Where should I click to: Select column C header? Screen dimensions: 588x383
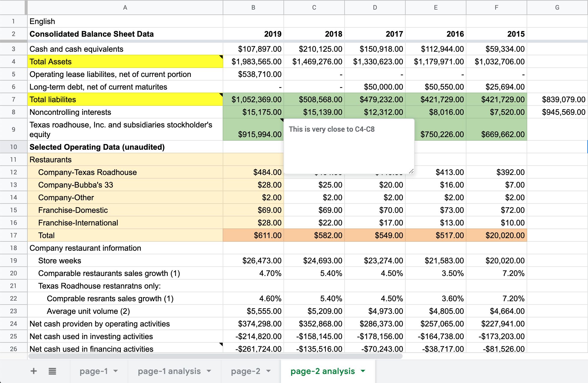click(314, 8)
